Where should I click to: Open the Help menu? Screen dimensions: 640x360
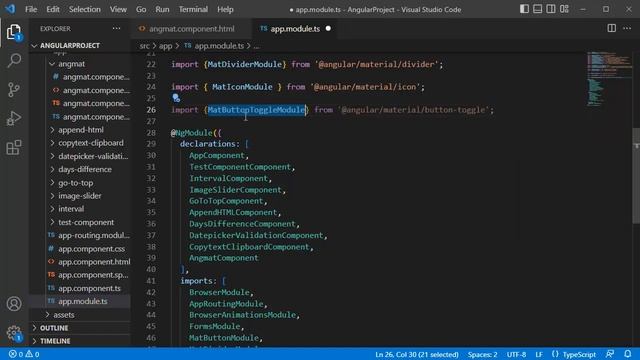[225, 9]
